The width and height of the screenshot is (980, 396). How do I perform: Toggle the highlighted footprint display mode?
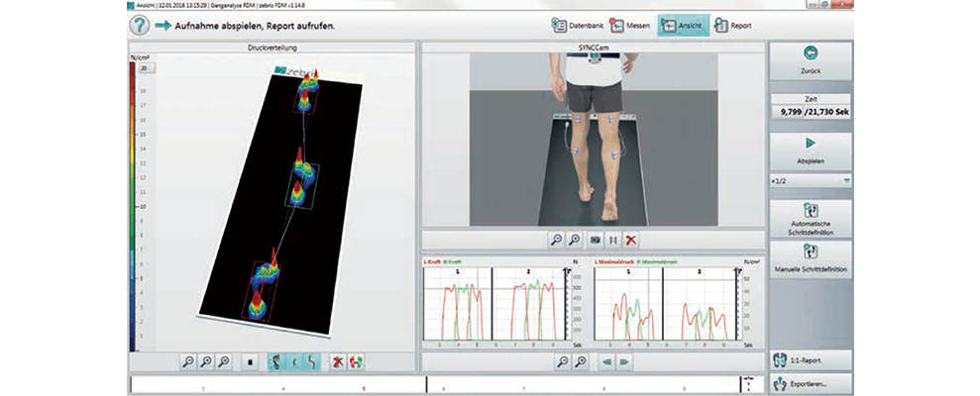(276, 362)
